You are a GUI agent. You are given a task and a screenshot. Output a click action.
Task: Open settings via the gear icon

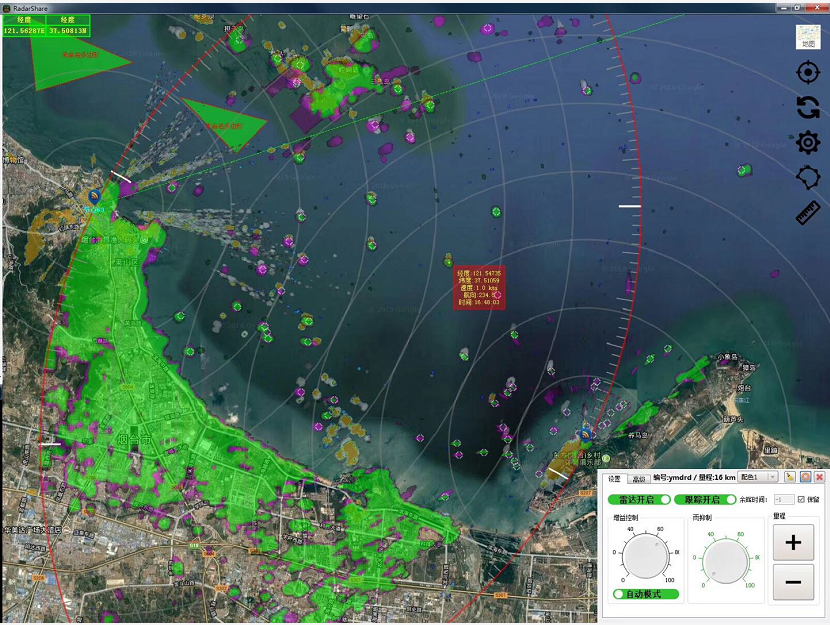[807, 142]
